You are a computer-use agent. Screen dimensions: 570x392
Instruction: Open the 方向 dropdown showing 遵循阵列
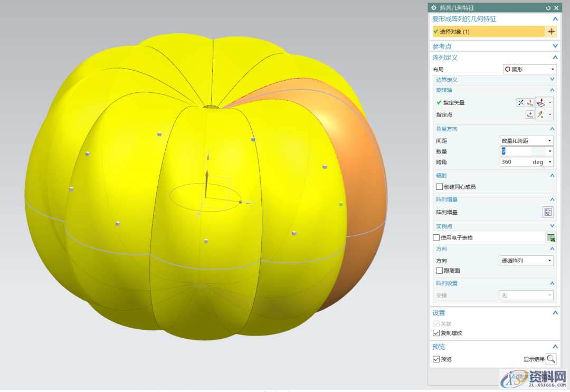pyautogui.click(x=526, y=261)
